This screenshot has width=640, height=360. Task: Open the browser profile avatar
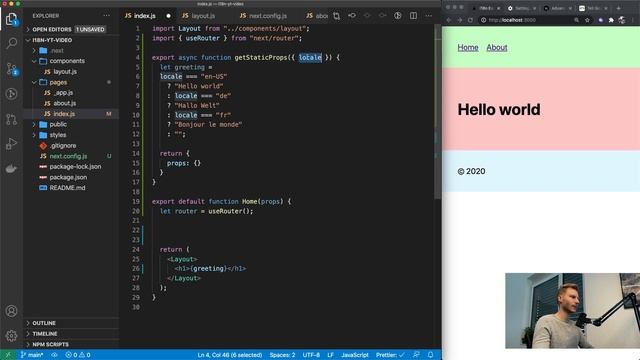point(622,20)
